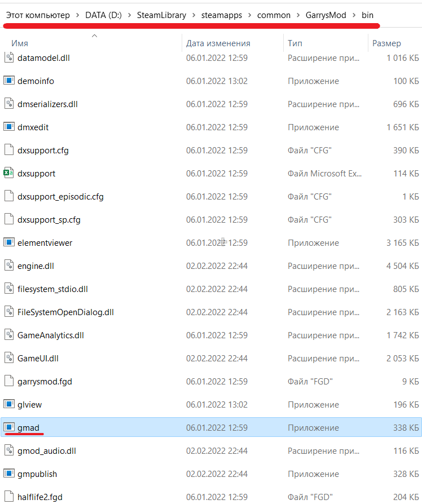Click dxsupport_episodic.cfg size 1 КБ
The height and width of the screenshot is (504, 422).
click(x=411, y=197)
